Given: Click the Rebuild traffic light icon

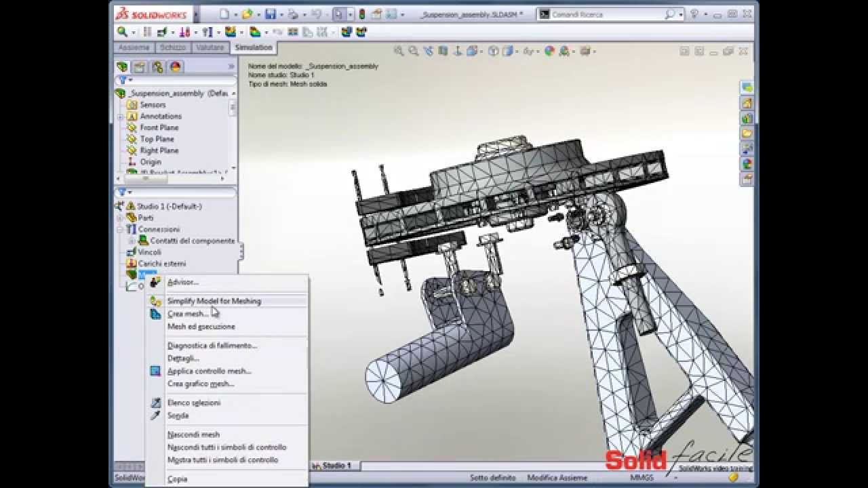Looking at the screenshot, I should 361,14.
